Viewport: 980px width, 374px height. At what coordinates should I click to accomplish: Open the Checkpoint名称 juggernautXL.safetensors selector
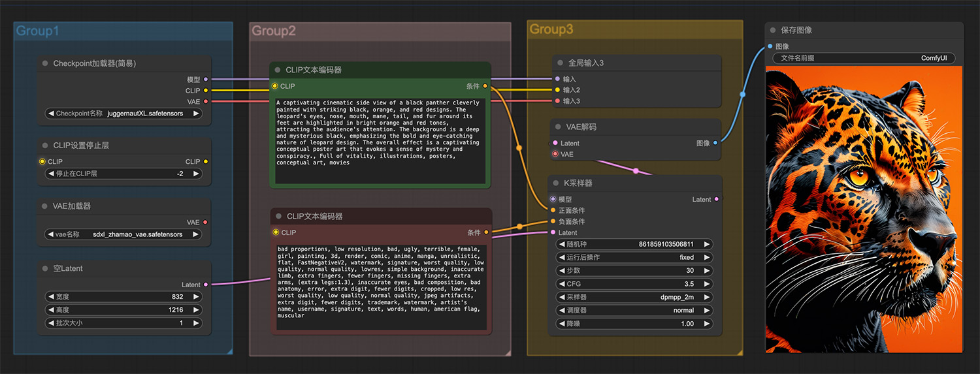pyautogui.click(x=123, y=113)
